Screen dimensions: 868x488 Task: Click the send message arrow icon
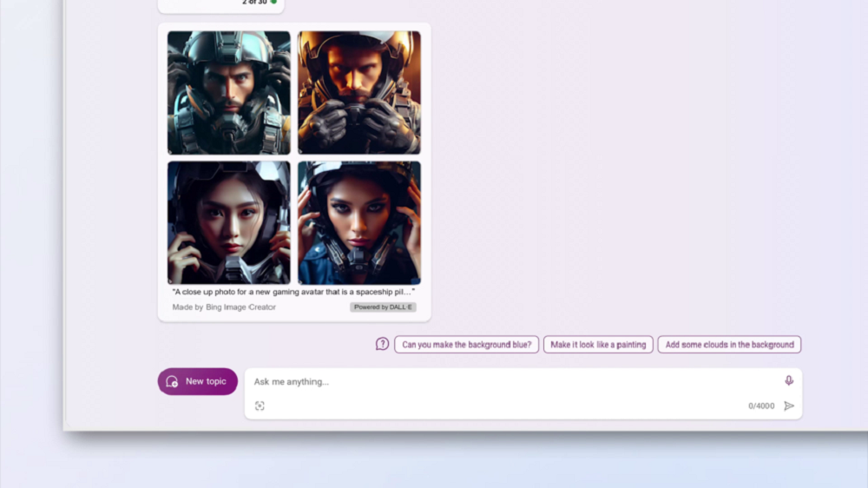coord(789,406)
